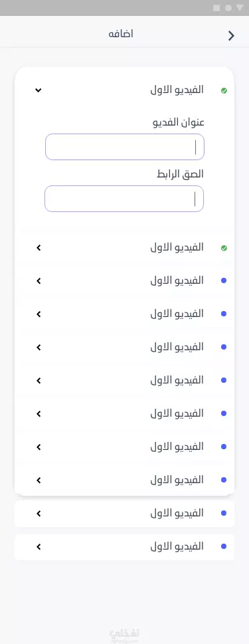Click the blue dot of the sixth blue-dot row
The height and width of the screenshot is (644, 249).
(x=224, y=447)
